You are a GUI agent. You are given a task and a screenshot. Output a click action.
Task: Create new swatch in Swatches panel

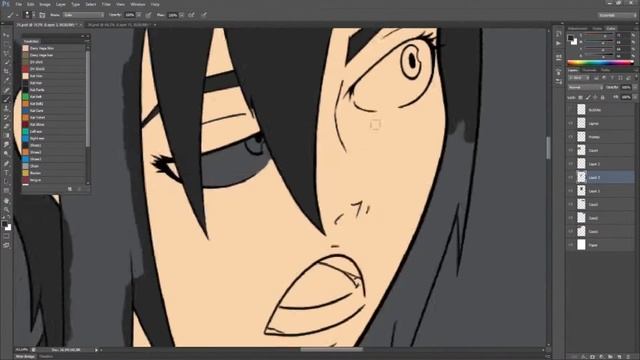pyautogui.click(x=70, y=189)
